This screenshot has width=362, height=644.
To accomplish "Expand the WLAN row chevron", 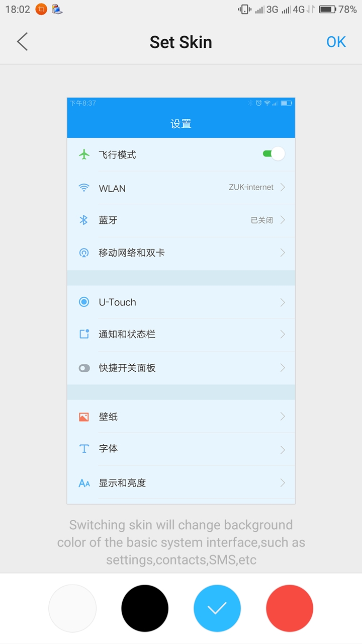I will 283,187.
